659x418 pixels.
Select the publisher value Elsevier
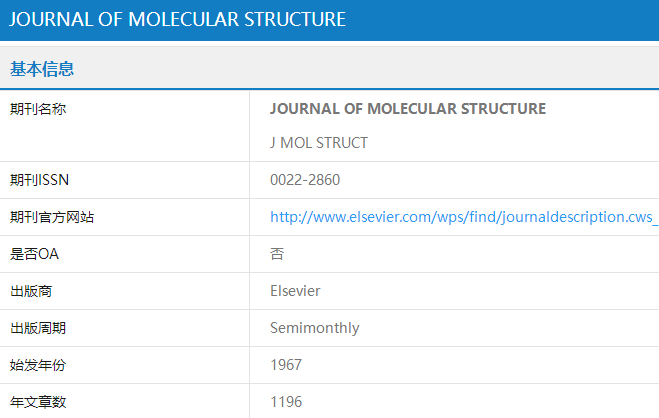click(x=295, y=291)
